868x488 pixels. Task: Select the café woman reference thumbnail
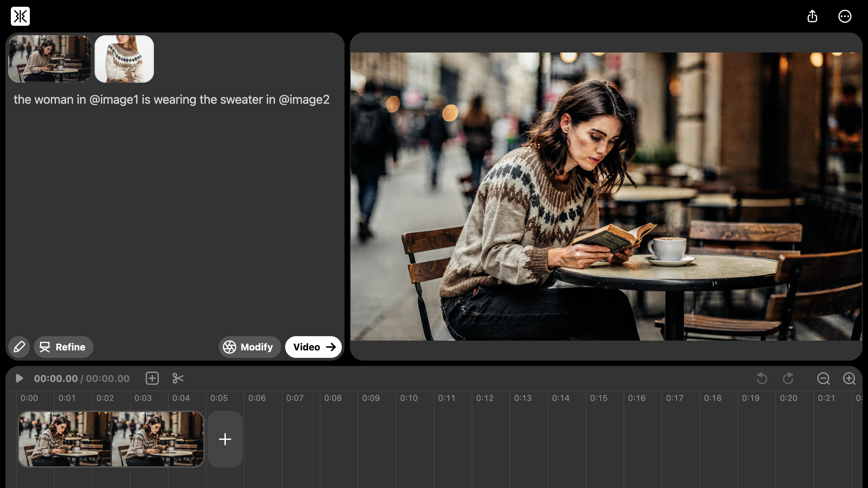pos(50,59)
